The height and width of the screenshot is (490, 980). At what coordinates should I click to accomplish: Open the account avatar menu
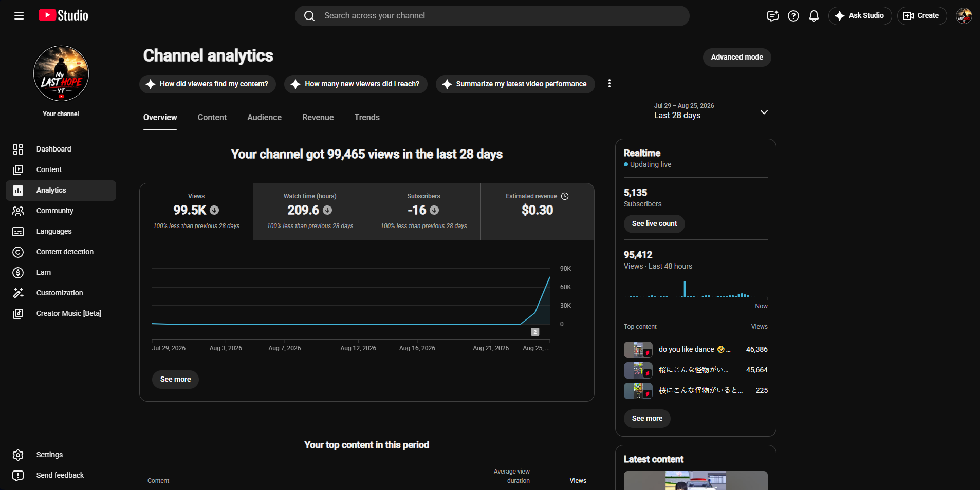click(964, 16)
